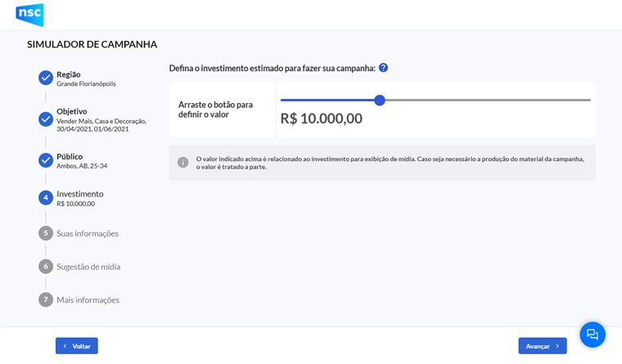Click the step 5 number circle
Viewport: 622px width, 364px height.
(x=46, y=233)
